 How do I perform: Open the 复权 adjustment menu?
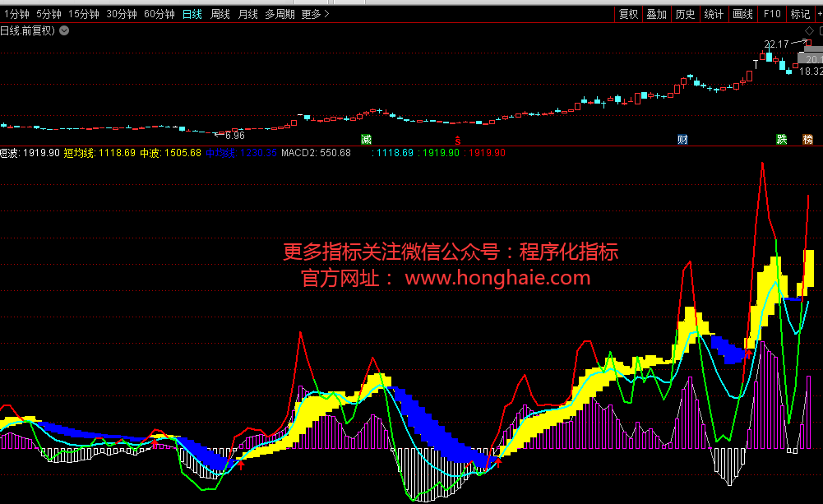coord(628,14)
